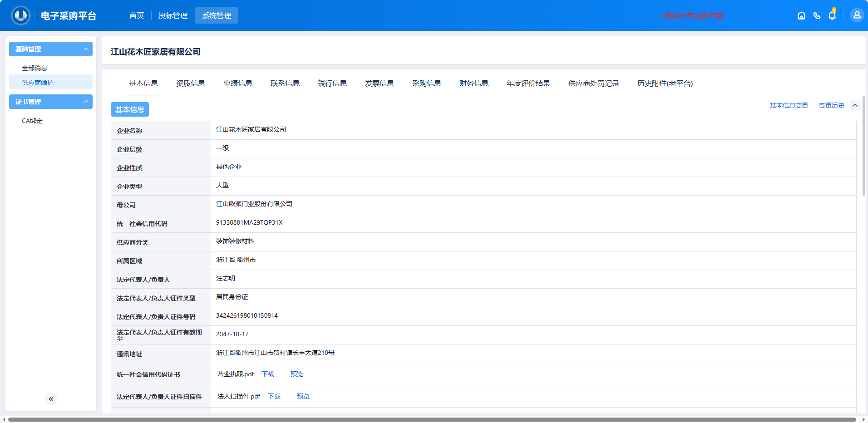Collapse the left sidebar with « arrow
This screenshot has height=423, width=868.
[50, 398]
